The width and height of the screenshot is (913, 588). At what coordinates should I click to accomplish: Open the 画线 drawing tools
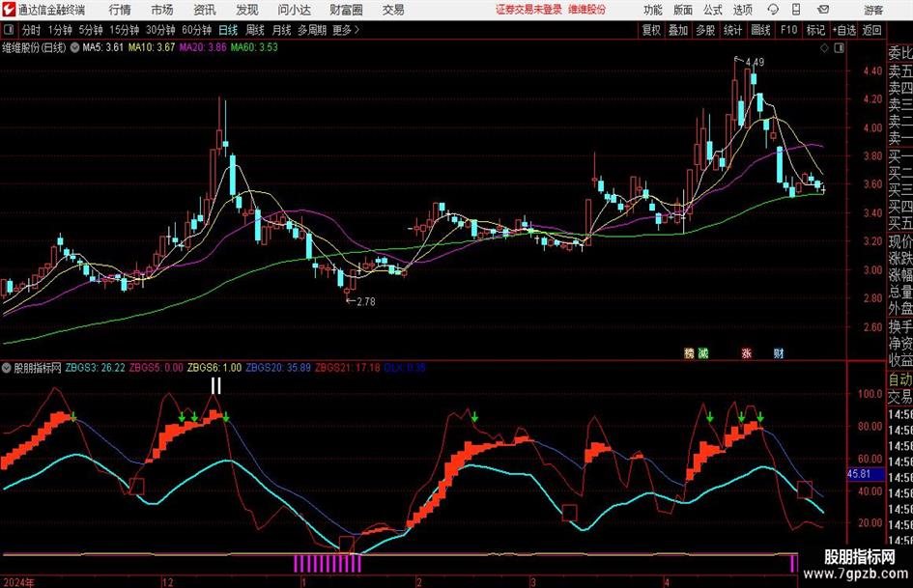761,30
